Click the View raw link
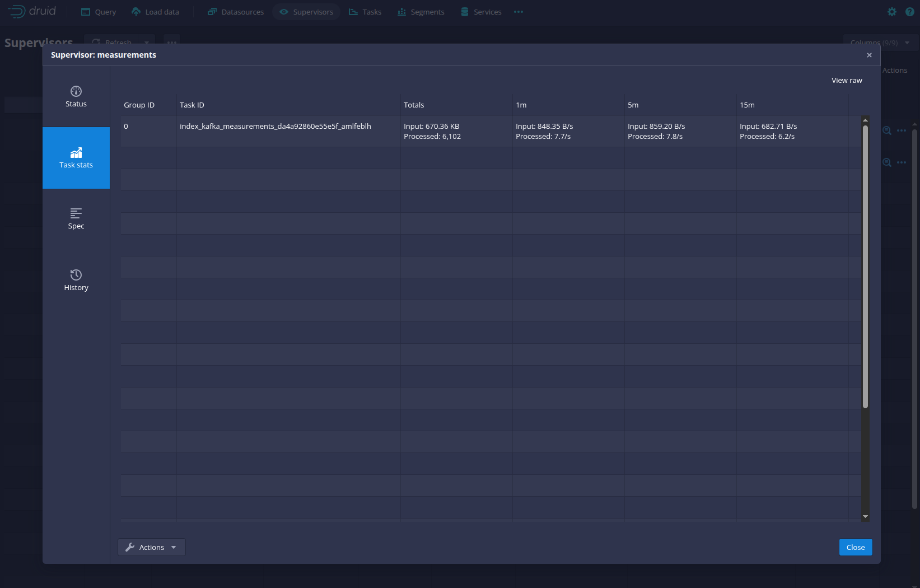Screen dimensions: 920x588 846,81
